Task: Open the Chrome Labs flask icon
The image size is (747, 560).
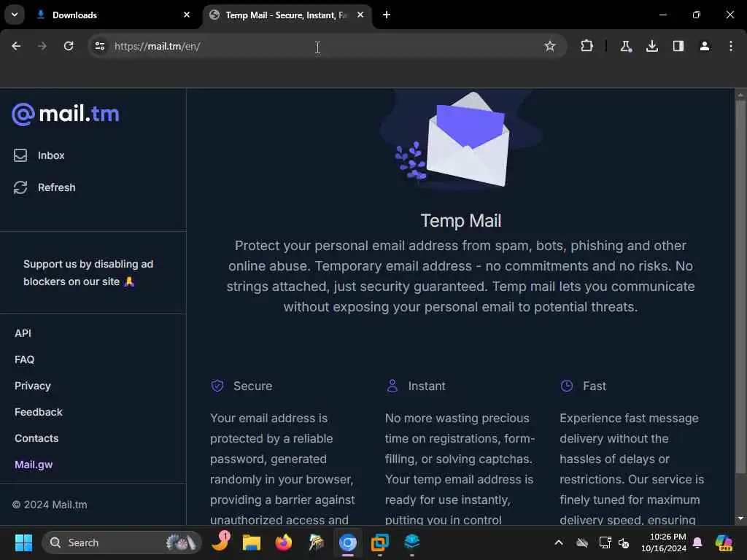Action: click(x=625, y=46)
